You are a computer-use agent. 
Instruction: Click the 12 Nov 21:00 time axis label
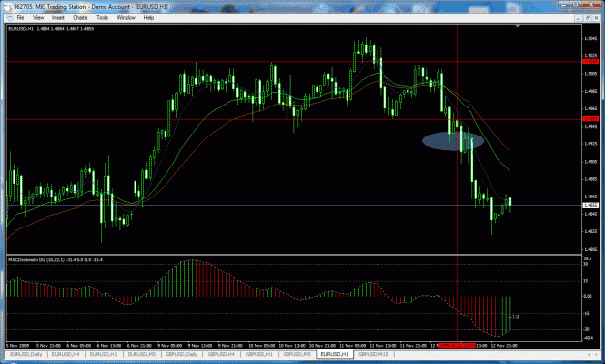click(x=504, y=346)
